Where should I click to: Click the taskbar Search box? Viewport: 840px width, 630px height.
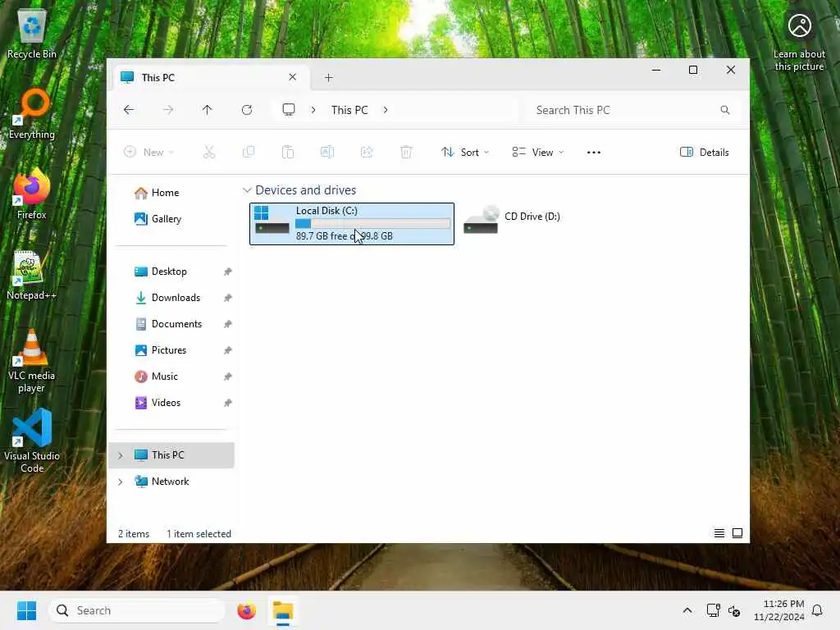point(137,610)
